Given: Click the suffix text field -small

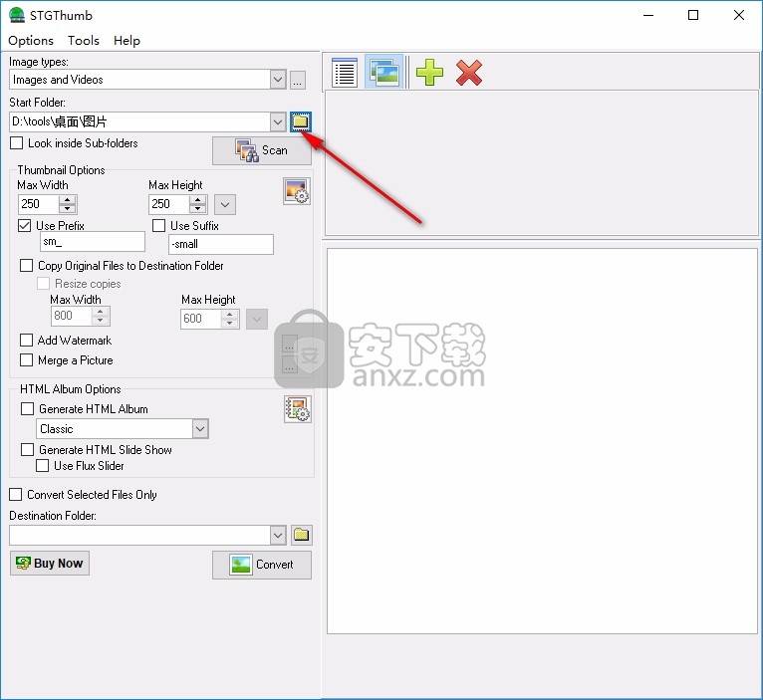Looking at the screenshot, I should tap(221, 244).
